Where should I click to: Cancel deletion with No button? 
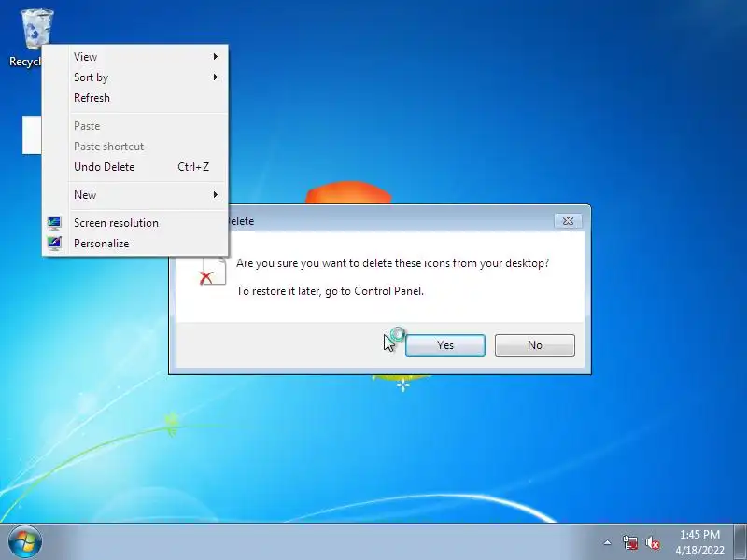coord(534,345)
